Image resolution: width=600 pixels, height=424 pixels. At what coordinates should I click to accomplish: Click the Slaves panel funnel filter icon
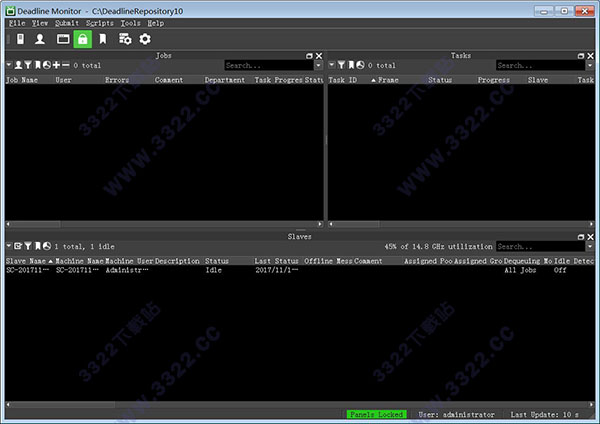(x=28, y=246)
